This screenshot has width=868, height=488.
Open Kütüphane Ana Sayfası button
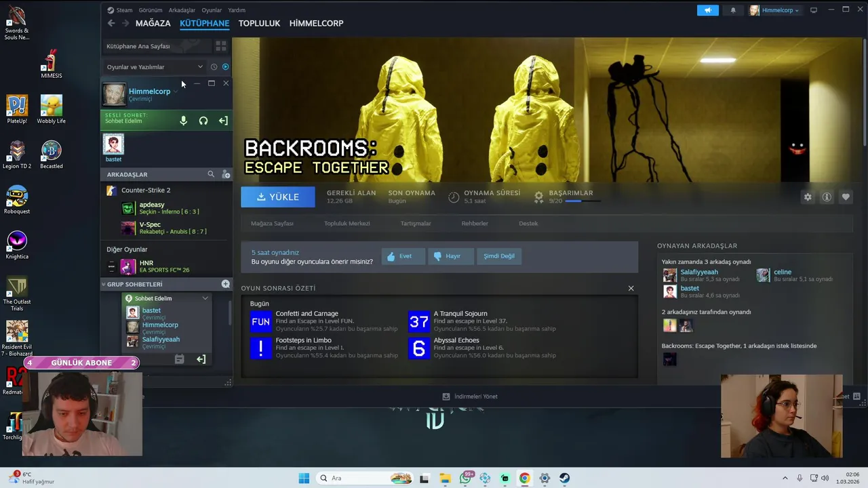pos(156,46)
